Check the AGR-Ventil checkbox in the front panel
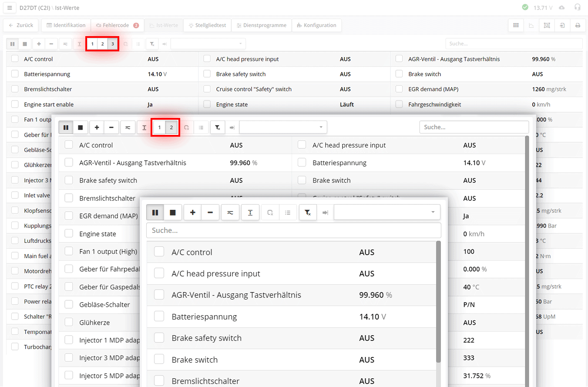 click(159, 295)
